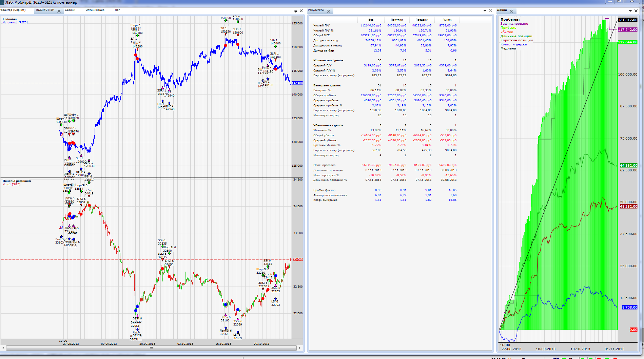Viewport: 644px width, 359px height.
Task: Close the Результаты tab with its X
Action: point(328,11)
